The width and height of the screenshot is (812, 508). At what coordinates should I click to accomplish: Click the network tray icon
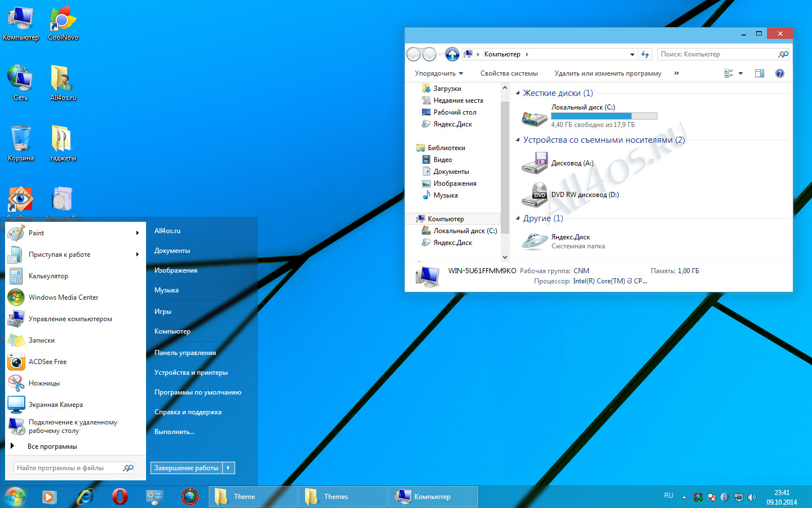point(738,497)
